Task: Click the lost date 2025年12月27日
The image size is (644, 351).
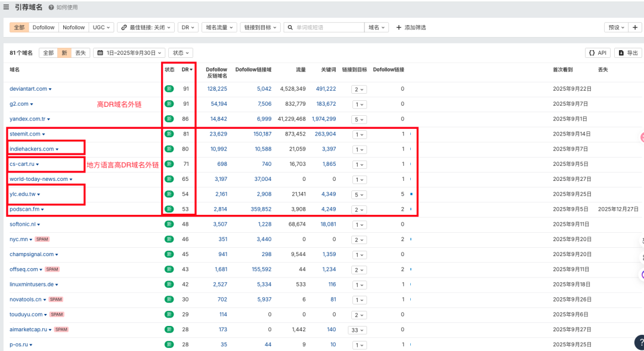Action: click(x=618, y=209)
